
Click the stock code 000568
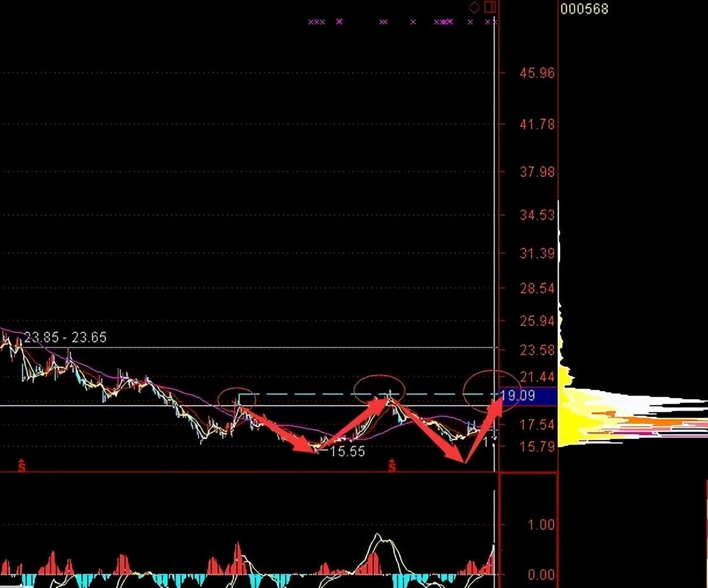click(584, 9)
